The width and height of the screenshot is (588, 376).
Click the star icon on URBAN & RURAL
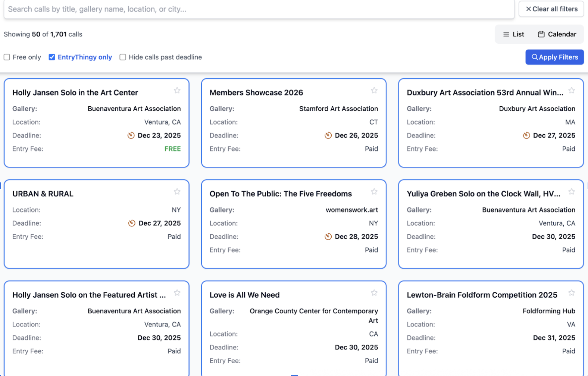(177, 192)
